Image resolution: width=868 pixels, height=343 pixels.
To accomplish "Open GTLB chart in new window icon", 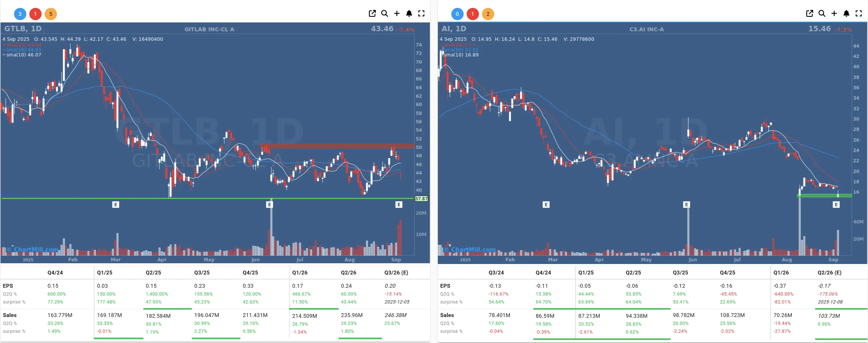I will point(372,14).
